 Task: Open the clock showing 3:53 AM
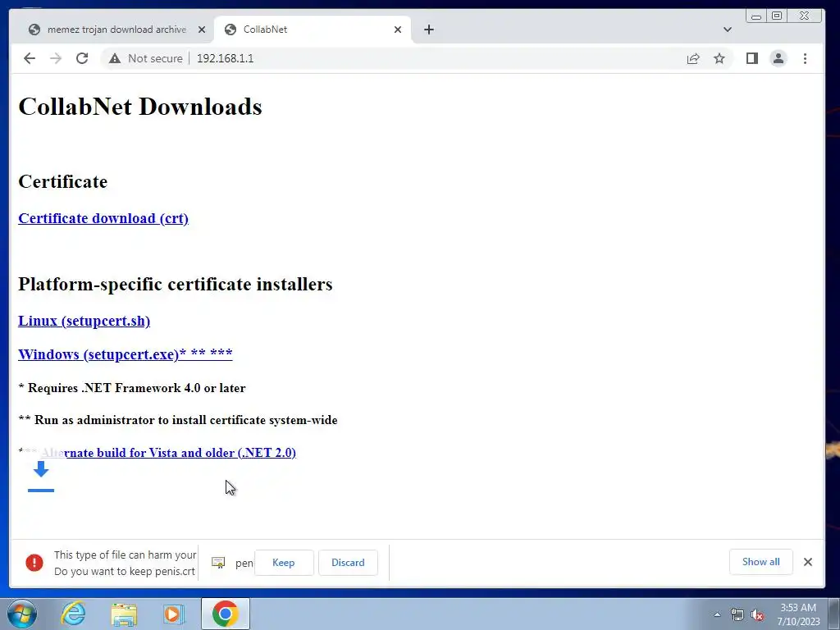[798, 614]
